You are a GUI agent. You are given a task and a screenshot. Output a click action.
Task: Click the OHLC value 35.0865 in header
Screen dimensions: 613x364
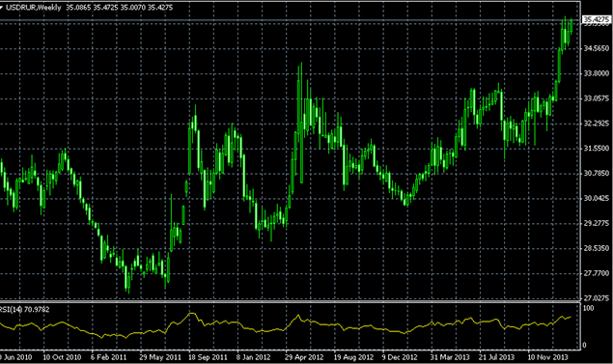pyautogui.click(x=78, y=8)
